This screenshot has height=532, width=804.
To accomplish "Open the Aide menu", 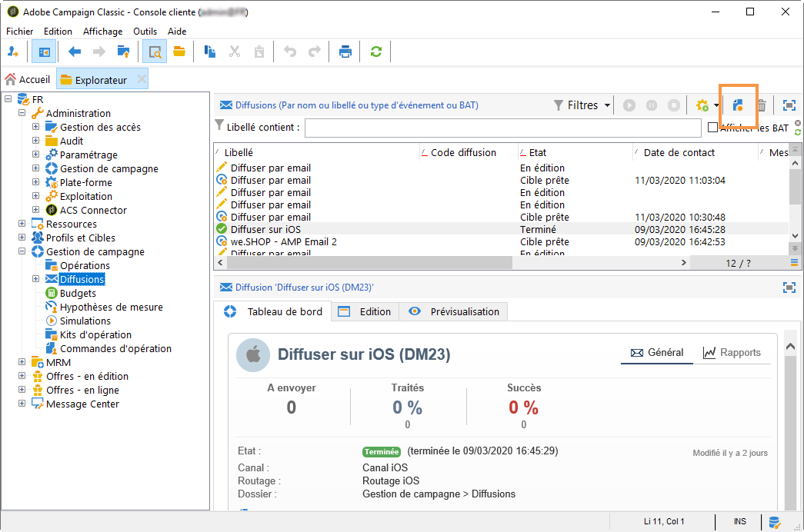I will (177, 32).
